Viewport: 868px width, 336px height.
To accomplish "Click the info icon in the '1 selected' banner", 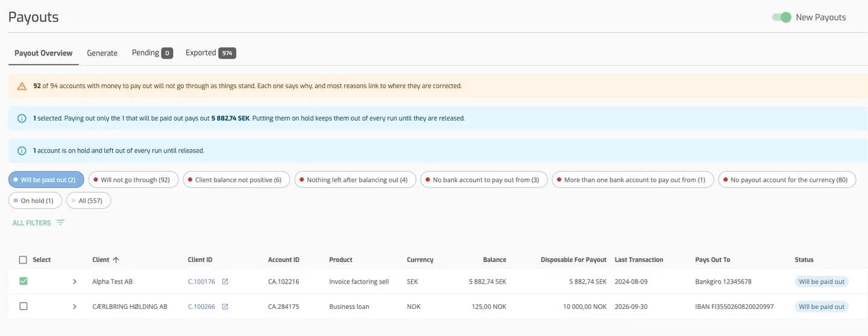I will [x=22, y=118].
